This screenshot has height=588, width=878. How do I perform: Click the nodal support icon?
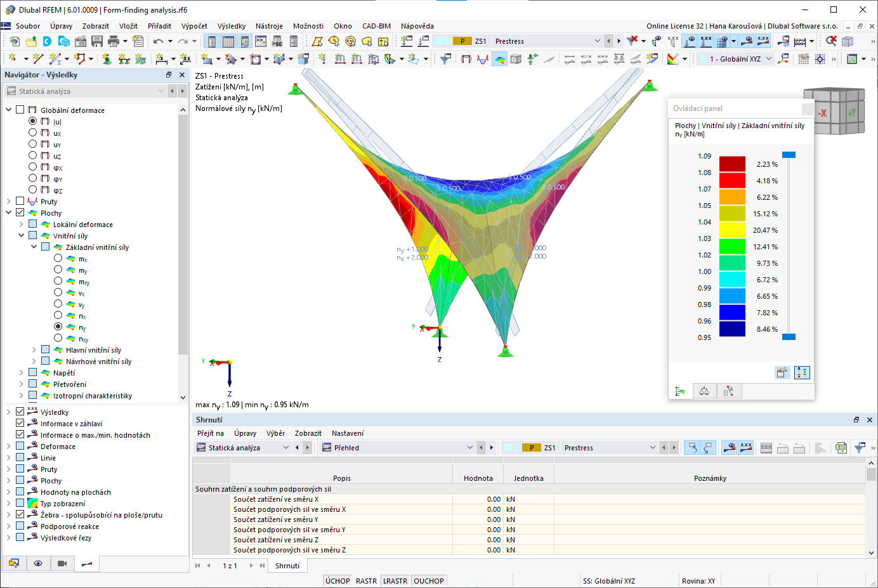point(107,59)
